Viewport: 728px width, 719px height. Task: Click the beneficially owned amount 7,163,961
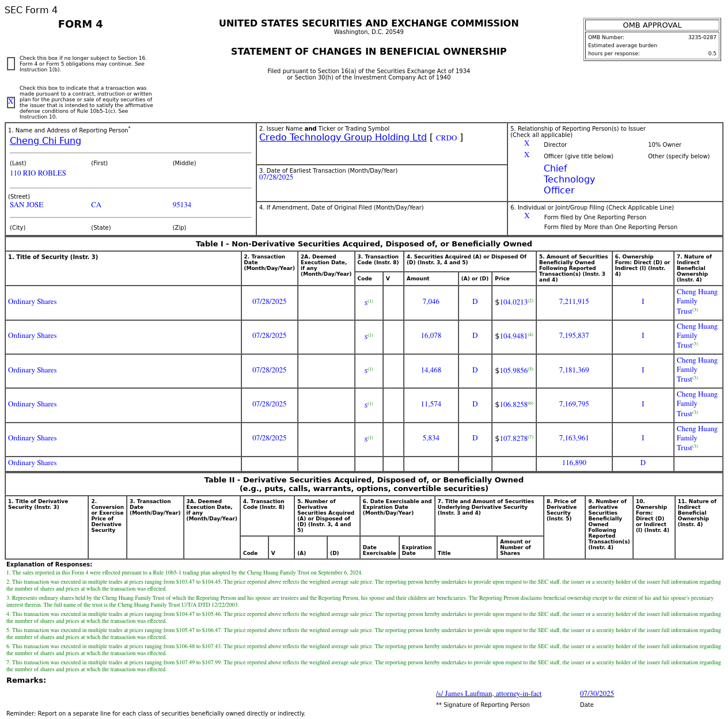574,438
